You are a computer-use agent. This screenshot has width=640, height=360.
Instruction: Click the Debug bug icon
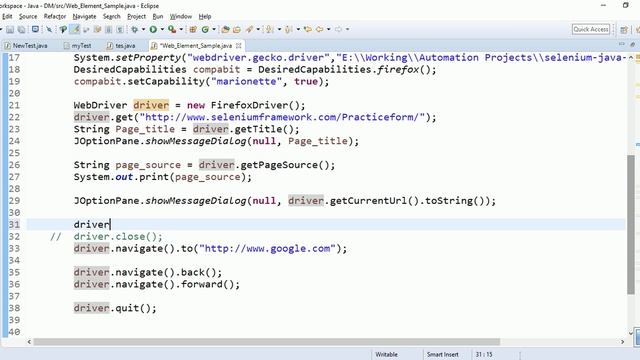coord(134,29)
